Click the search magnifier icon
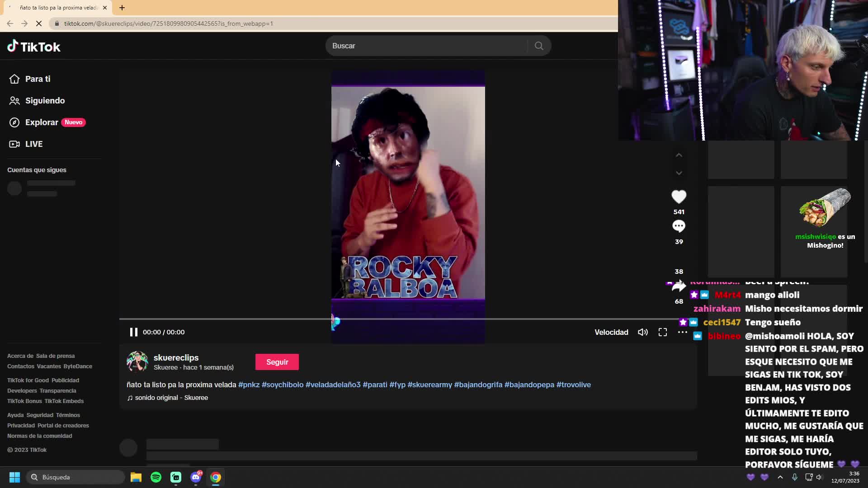This screenshot has height=488, width=868. [x=539, y=46]
